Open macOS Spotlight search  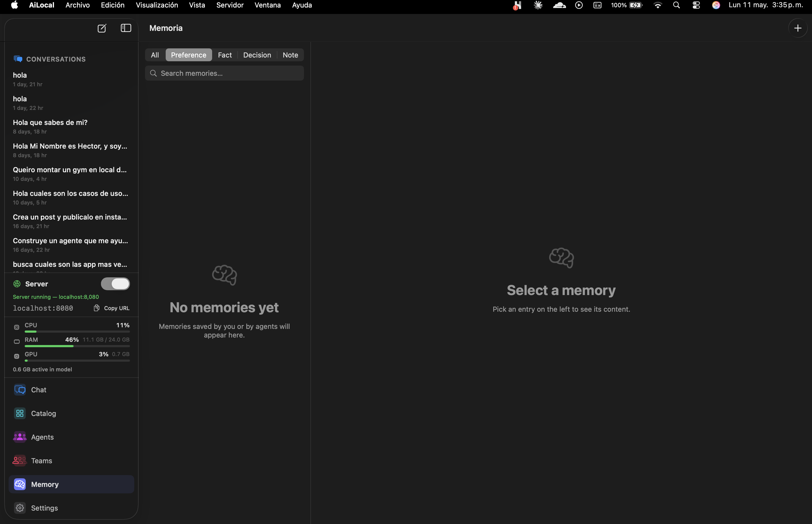(x=676, y=5)
